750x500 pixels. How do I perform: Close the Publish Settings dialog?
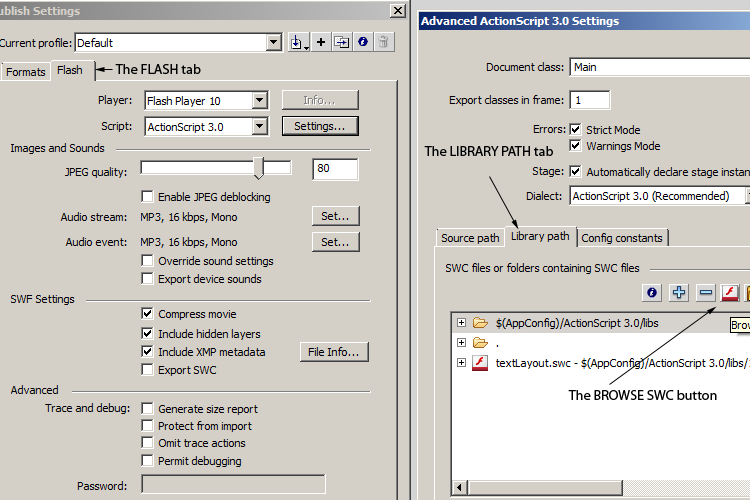(x=397, y=11)
